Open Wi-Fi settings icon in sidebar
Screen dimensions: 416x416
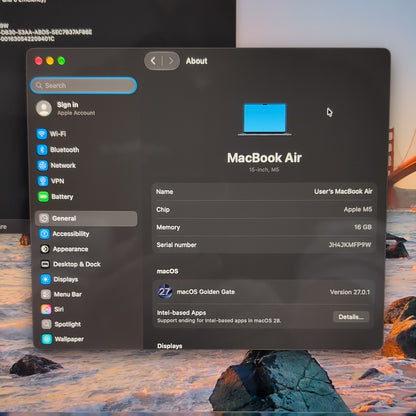pos(42,134)
